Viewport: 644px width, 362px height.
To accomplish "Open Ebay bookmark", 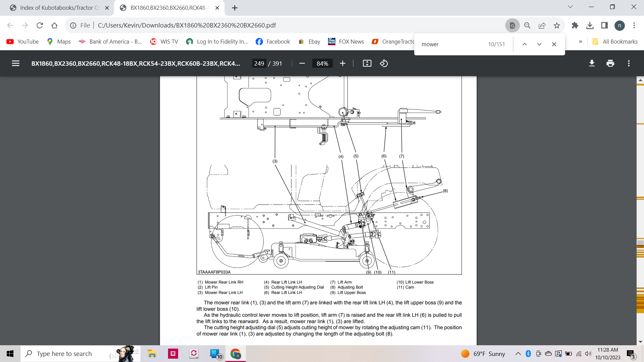I will [x=309, y=42].
